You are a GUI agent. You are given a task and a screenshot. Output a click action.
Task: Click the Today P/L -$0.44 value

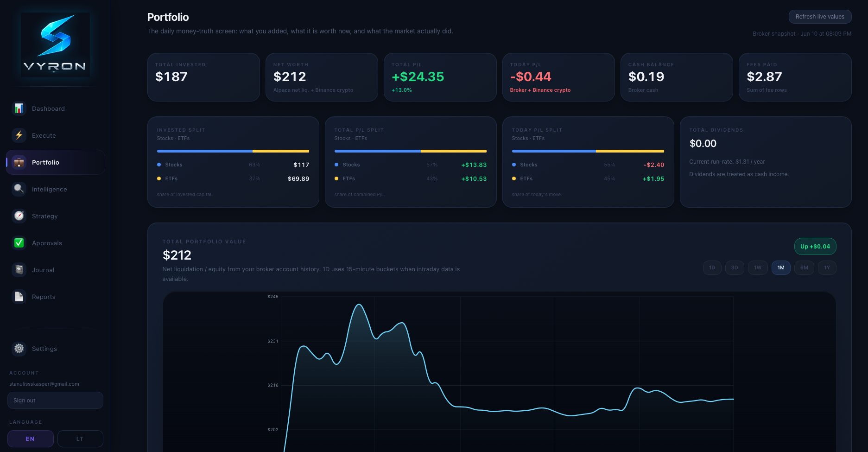(x=531, y=76)
